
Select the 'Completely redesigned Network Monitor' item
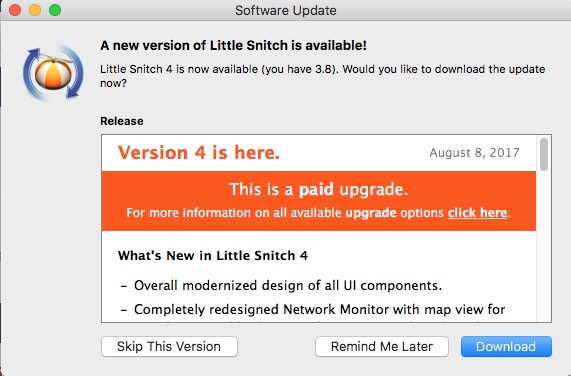313,309
